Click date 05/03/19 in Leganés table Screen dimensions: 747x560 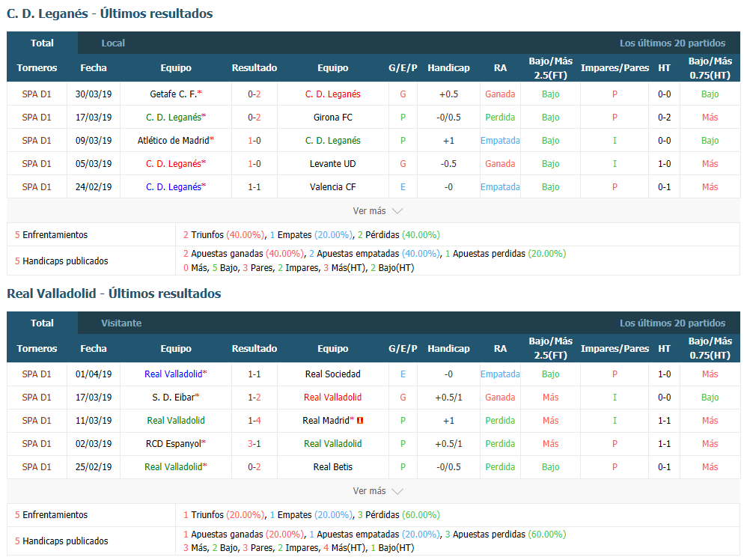[x=94, y=164]
